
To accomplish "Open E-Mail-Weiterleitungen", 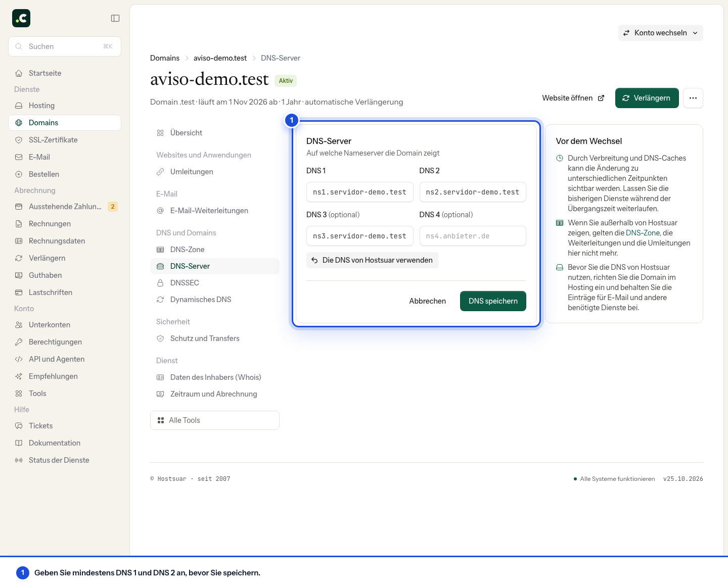I will click(x=215, y=211).
